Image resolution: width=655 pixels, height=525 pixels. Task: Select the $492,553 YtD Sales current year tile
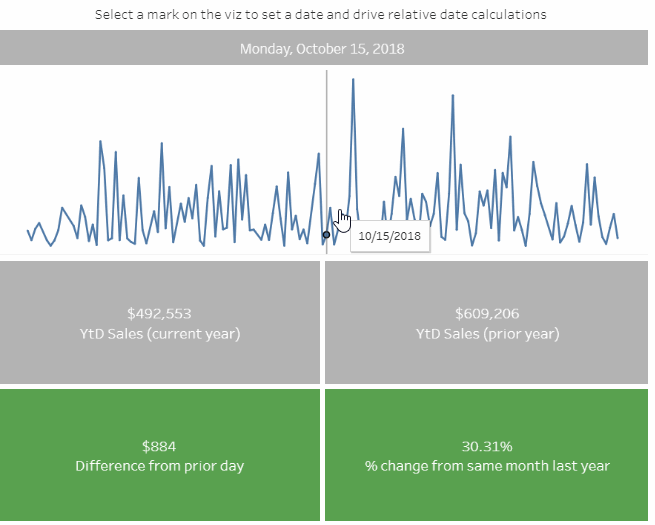coord(160,322)
